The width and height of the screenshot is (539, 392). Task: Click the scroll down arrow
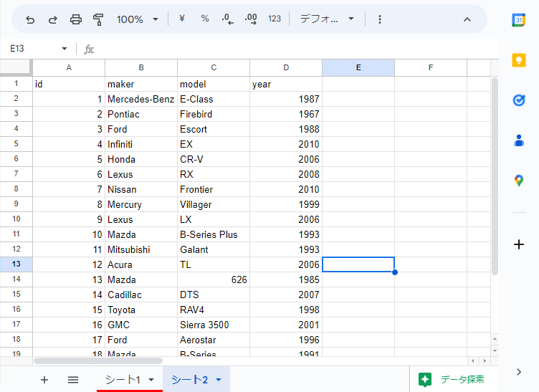click(495, 350)
